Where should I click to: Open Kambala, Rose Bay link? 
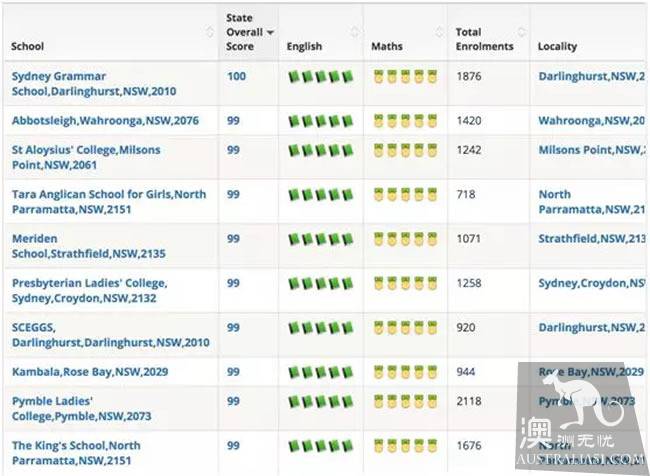90,372
